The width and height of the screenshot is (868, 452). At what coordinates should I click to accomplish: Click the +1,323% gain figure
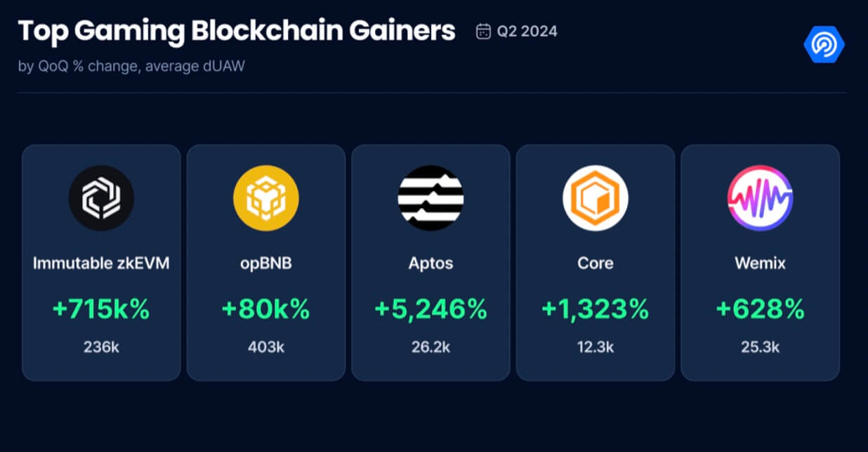[x=596, y=309]
